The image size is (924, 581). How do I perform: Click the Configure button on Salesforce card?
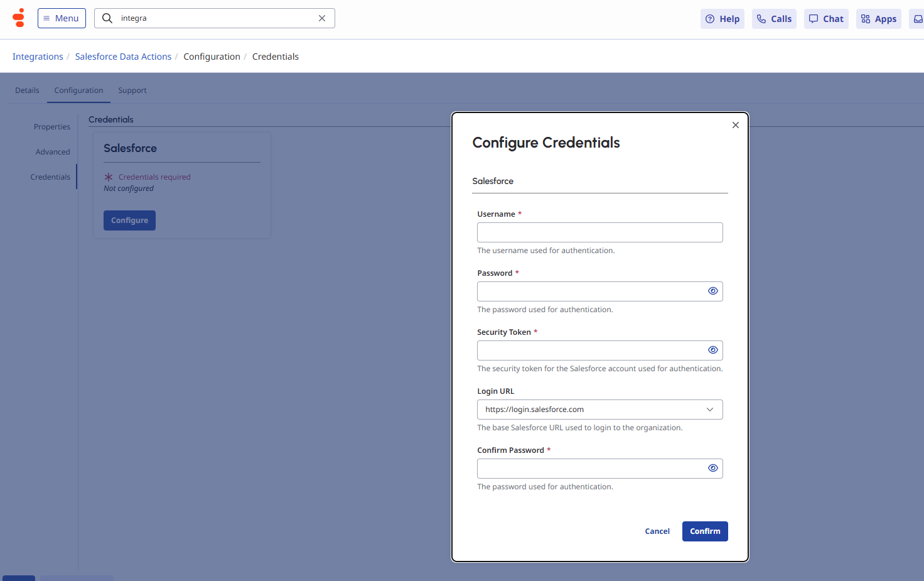(129, 220)
